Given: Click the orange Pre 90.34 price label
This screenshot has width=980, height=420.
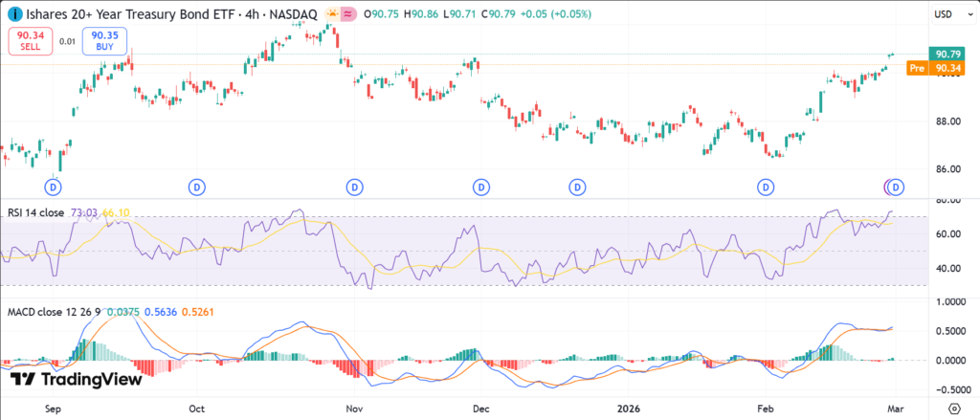Looking at the screenshot, I should [x=934, y=69].
